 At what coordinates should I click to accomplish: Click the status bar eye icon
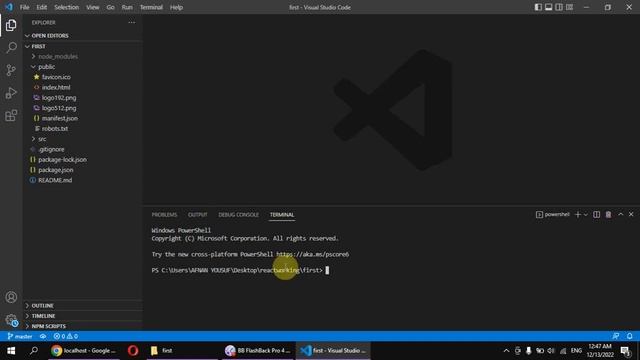43,336
